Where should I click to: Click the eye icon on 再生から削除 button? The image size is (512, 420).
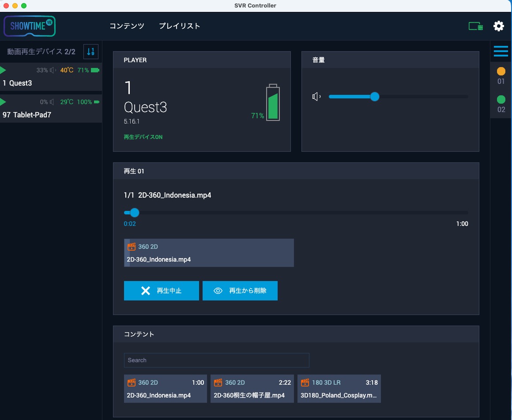[218, 290]
